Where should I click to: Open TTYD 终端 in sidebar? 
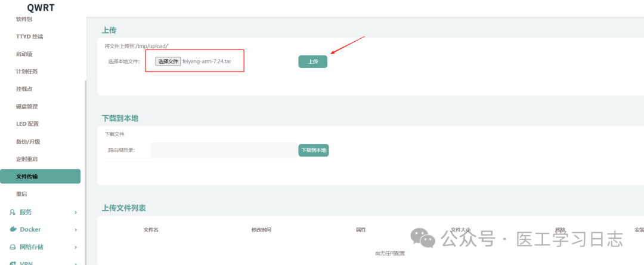click(30, 36)
